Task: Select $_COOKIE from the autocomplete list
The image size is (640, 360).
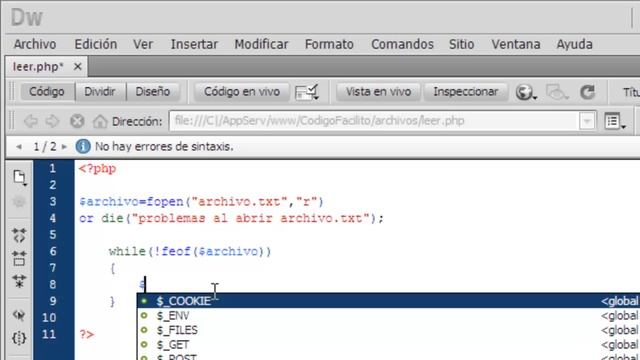Action: coord(388,301)
